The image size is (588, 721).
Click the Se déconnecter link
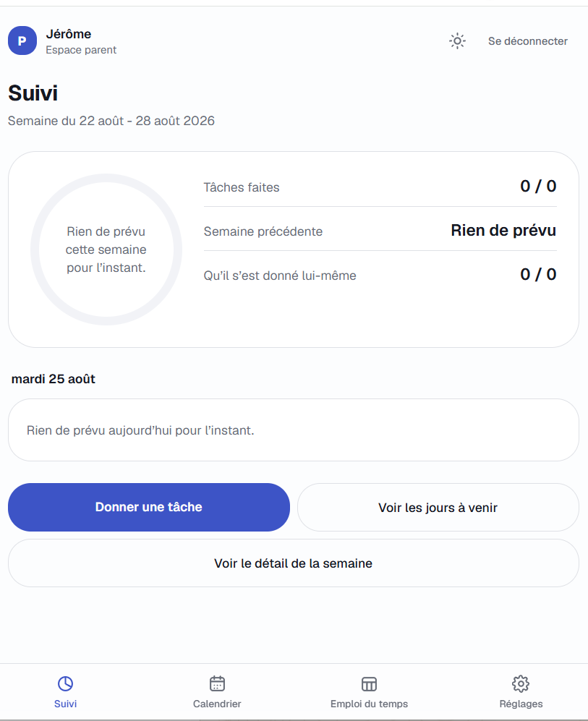(528, 41)
